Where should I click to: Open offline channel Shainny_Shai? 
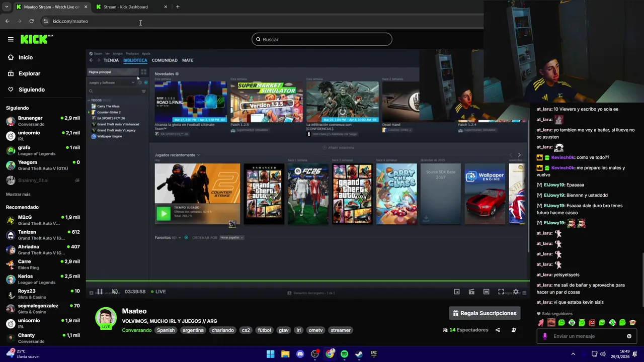[x=43, y=180]
